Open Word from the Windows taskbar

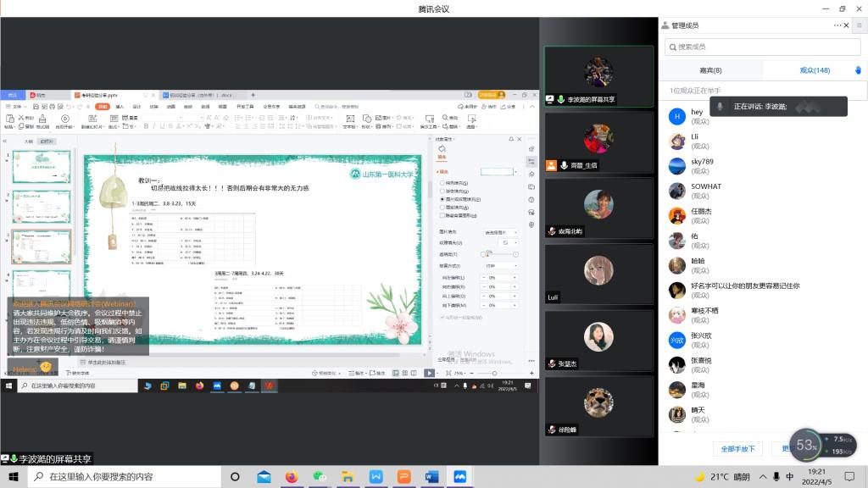pyautogui.click(x=431, y=477)
